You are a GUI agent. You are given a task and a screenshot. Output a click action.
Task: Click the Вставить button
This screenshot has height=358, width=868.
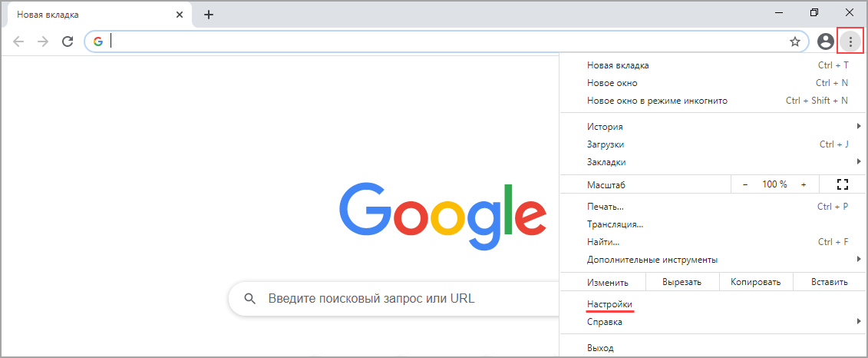pyautogui.click(x=829, y=282)
